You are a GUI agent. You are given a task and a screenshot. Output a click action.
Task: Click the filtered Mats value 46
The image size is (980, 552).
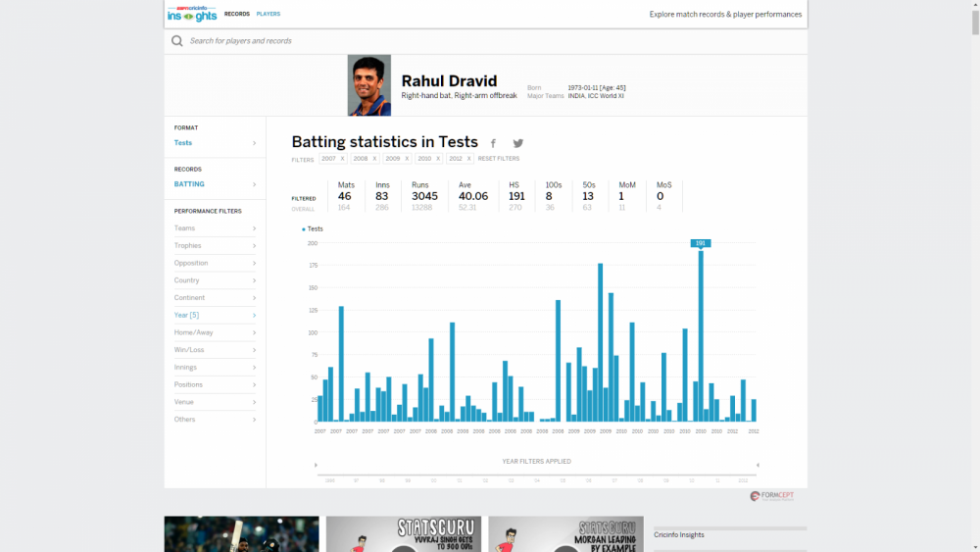(344, 196)
